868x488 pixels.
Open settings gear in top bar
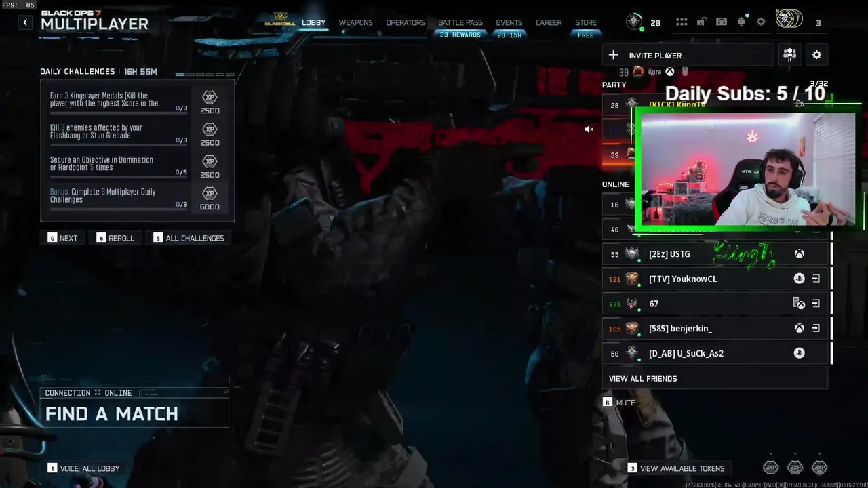pos(761,22)
